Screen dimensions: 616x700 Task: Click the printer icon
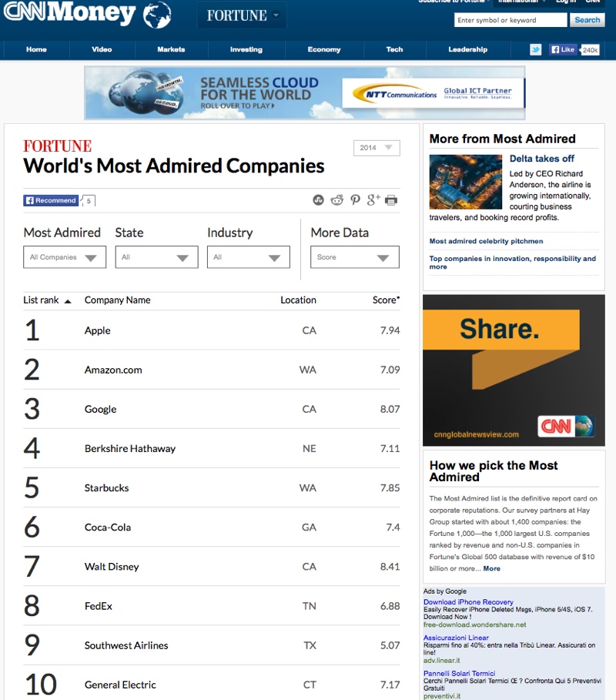point(391,200)
